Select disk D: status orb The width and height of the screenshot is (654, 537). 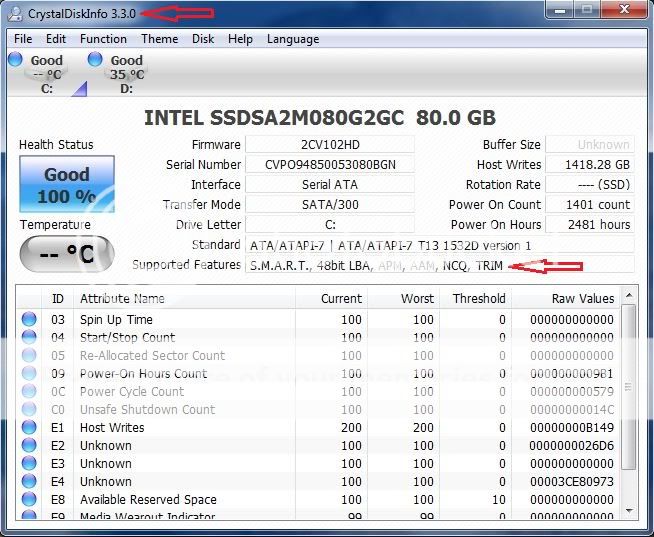pos(95,59)
